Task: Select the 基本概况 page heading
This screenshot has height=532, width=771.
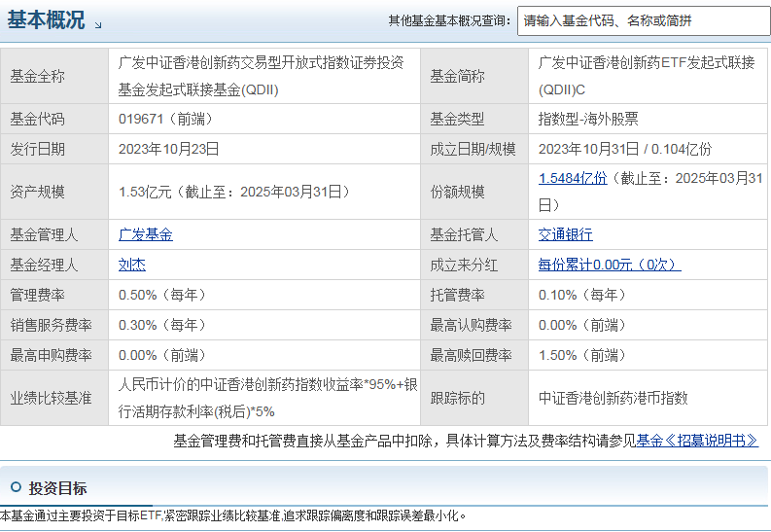Action: click(x=46, y=20)
